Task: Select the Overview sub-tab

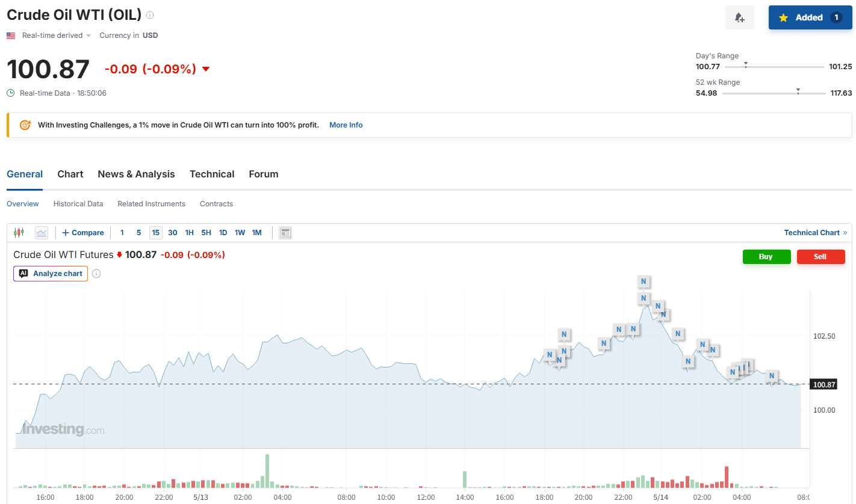Action: click(x=23, y=204)
